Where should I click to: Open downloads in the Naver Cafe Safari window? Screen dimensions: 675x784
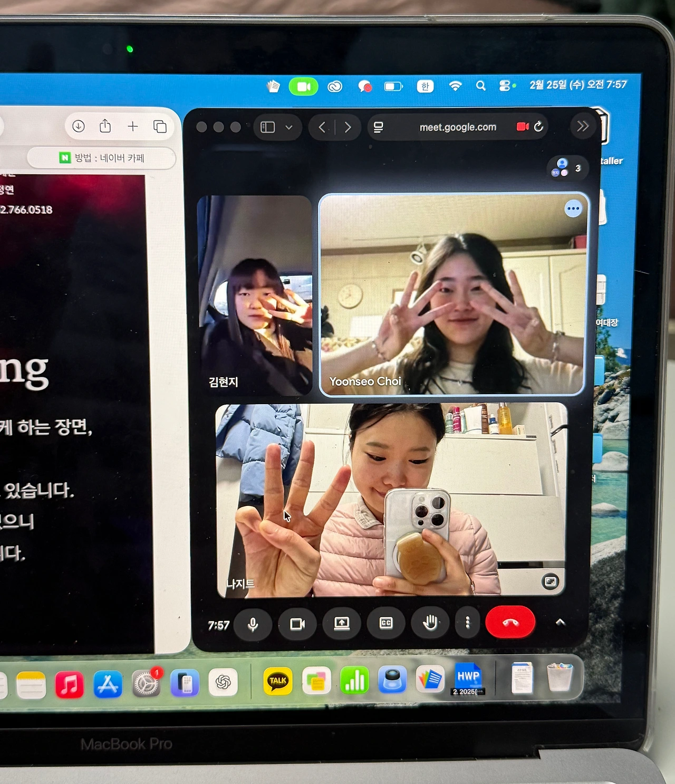coord(79,126)
